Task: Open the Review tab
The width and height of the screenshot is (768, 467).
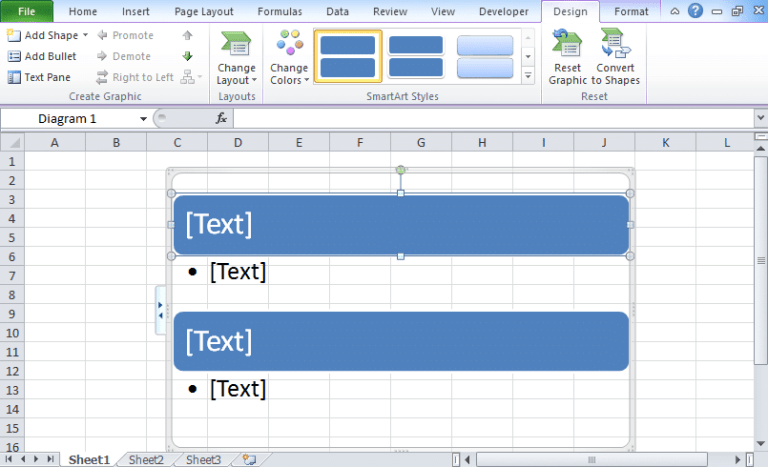Action: coord(390,11)
